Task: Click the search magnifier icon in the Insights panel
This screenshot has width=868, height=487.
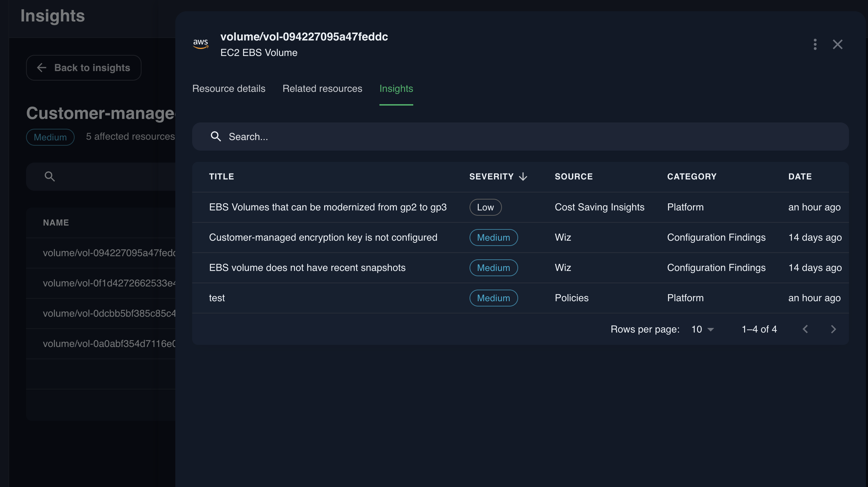Action: tap(216, 137)
